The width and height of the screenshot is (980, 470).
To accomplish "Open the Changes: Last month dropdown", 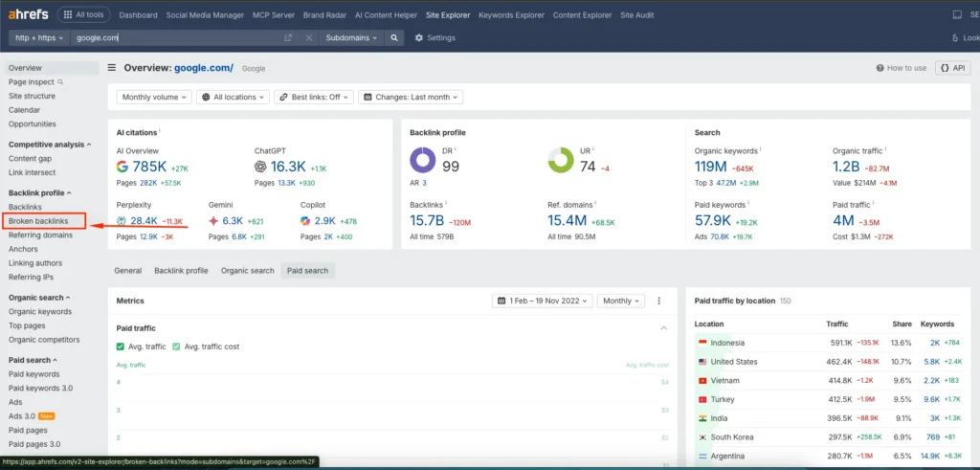I will pyautogui.click(x=411, y=97).
